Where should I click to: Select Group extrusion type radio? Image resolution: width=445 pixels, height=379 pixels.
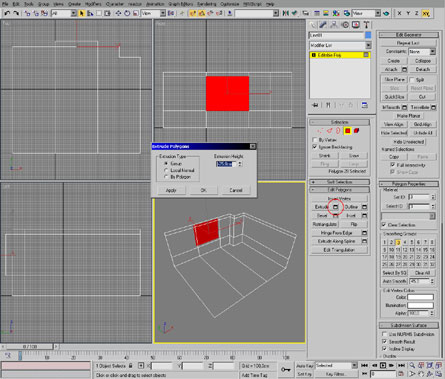pos(166,164)
